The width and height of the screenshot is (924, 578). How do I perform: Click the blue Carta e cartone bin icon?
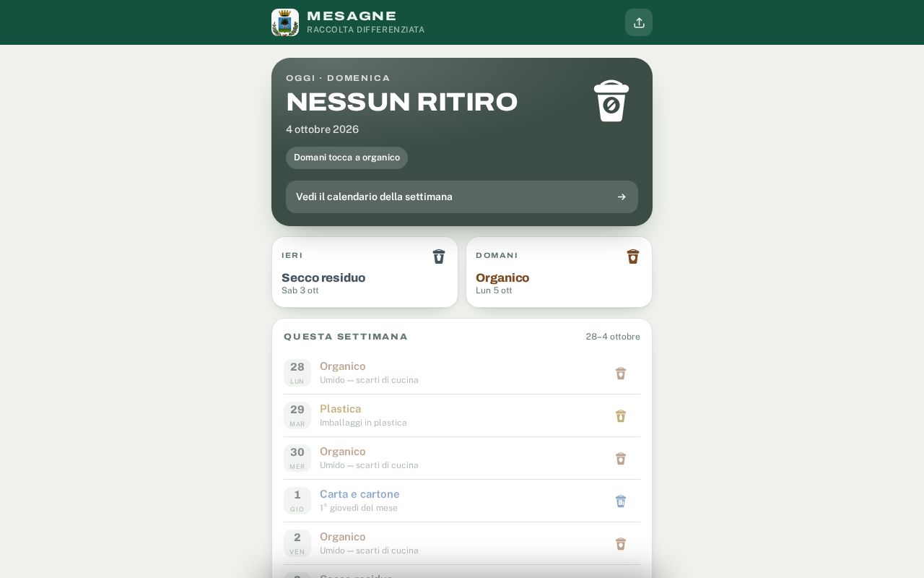coord(621,501)
